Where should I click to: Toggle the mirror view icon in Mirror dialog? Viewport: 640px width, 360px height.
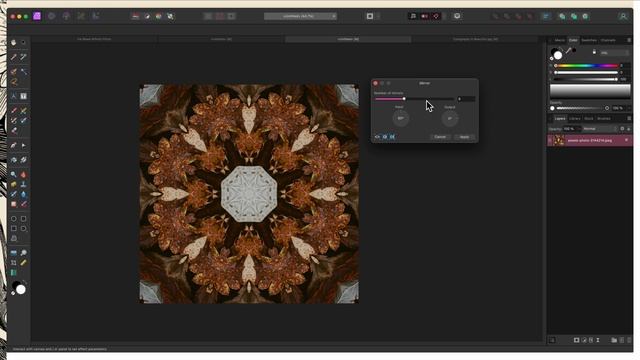pyautogui.click(x=392, y=137)
